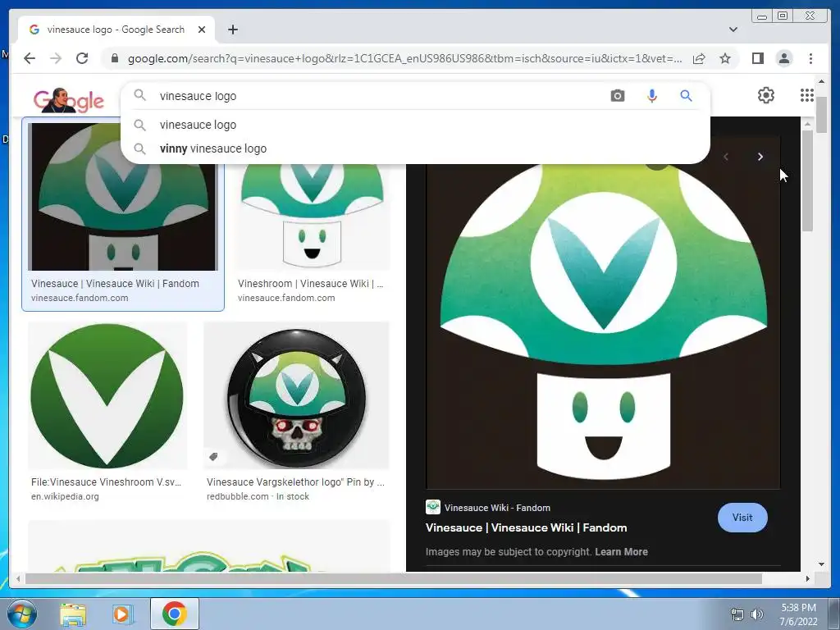Submit search with blue magnifier

point(687,96)
